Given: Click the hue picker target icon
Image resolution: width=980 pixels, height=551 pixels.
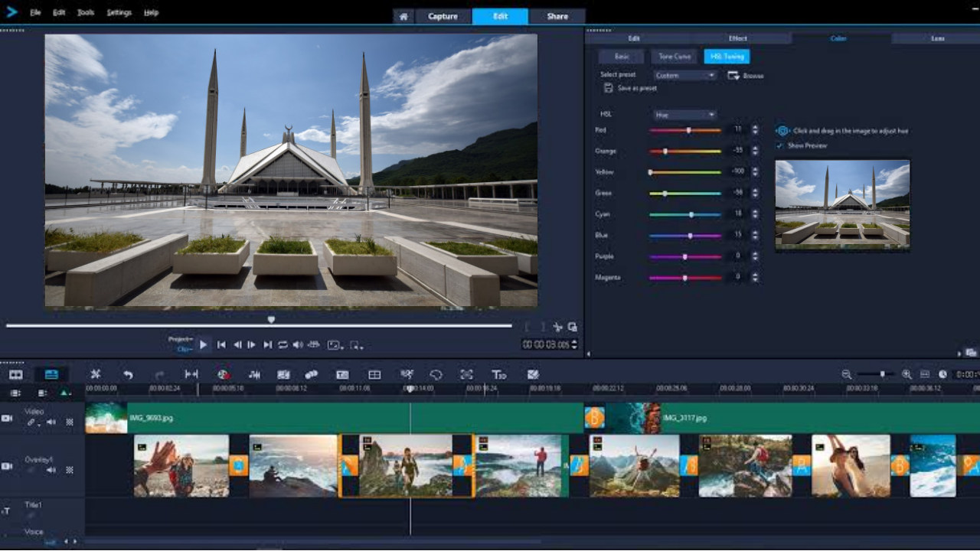Looking at the screenshot, I should pos(782,131).
